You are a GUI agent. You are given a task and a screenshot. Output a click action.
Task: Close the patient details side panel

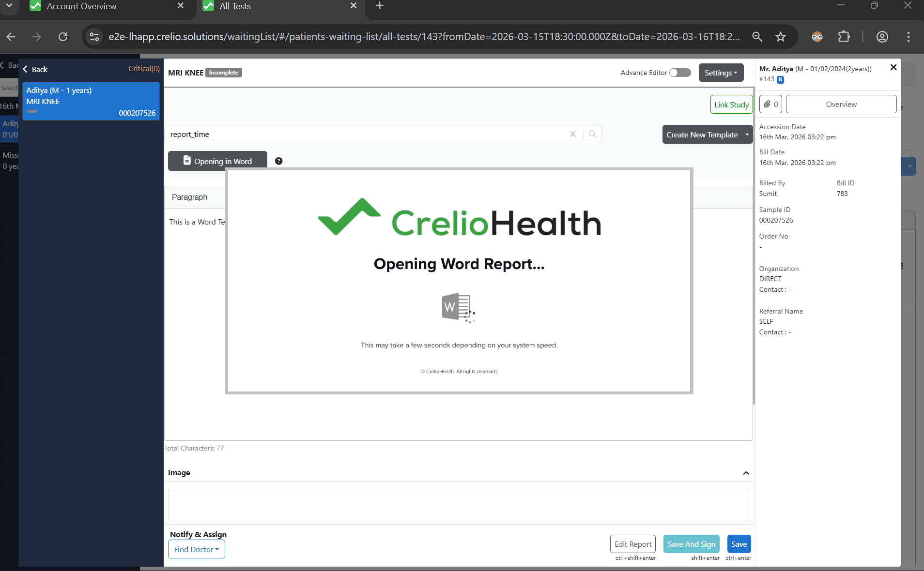(x=893, y=67)
